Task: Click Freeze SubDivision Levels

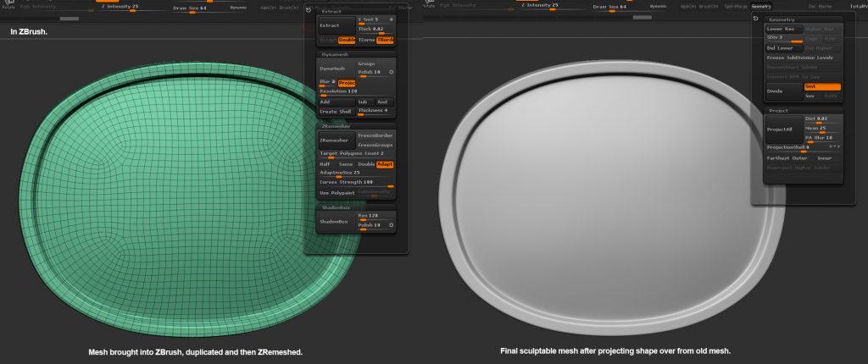Action: 804,58
